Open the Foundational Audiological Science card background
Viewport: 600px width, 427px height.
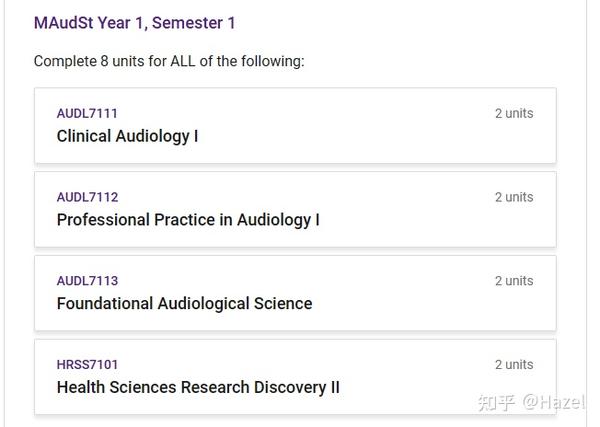(x=295, y=293)
